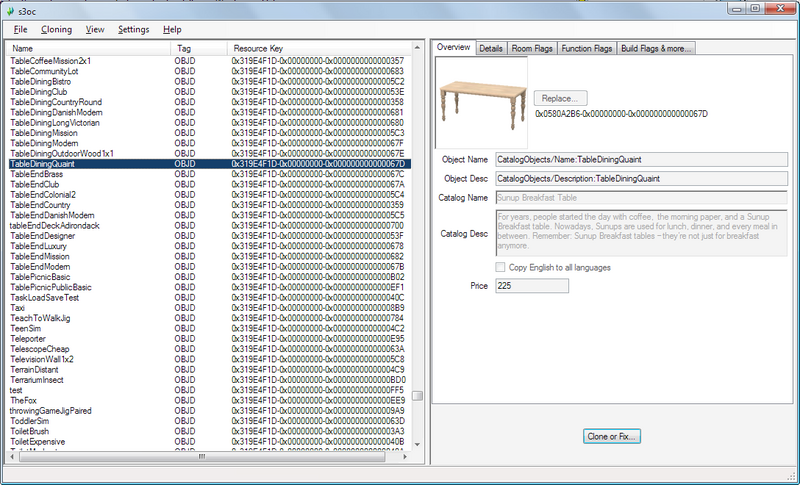This screenshot has width=800, height=485.
Task: Click the list scroll up arrow
Action: [x=417, y=47]
